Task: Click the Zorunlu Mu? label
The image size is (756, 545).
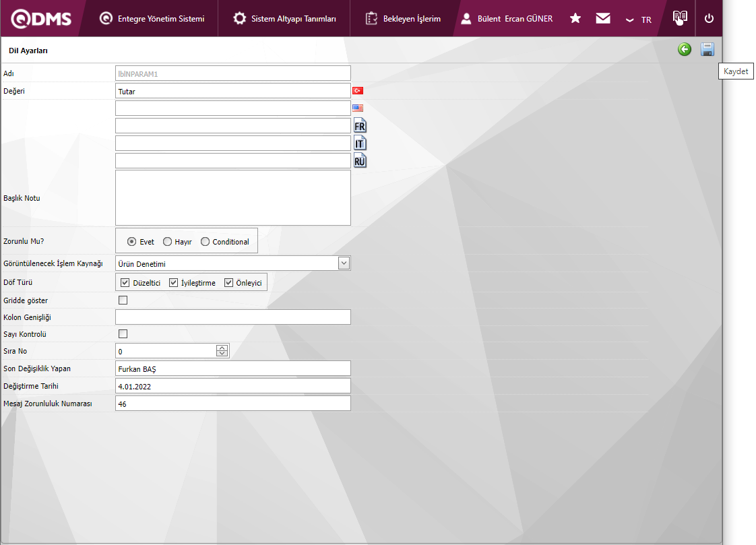Action: point(24,241)
